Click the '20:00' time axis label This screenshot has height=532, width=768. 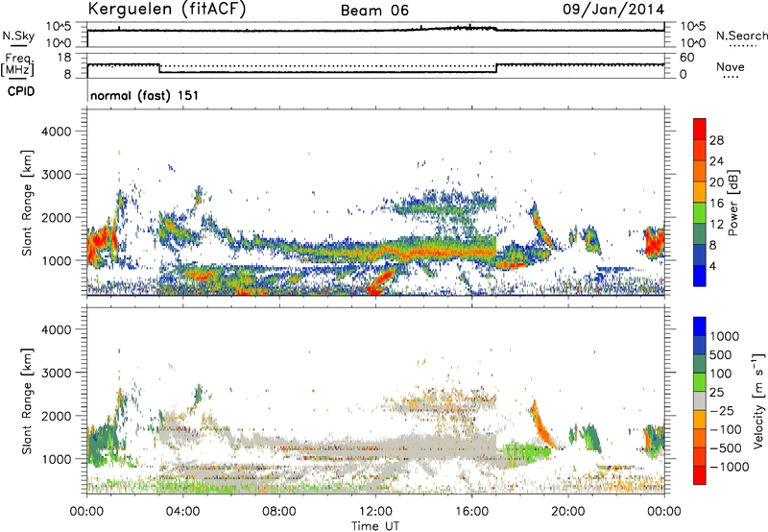[x=568, y=512]
